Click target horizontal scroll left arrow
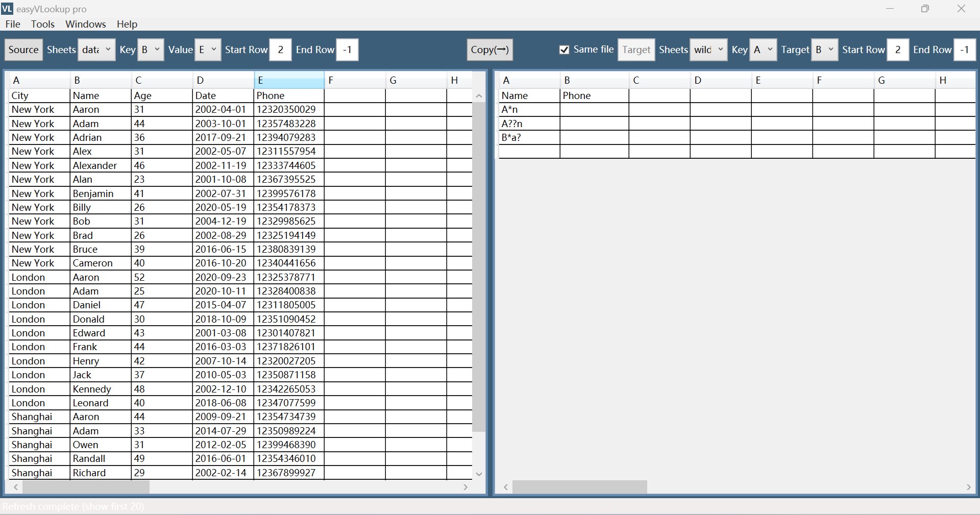 point(506,487)
